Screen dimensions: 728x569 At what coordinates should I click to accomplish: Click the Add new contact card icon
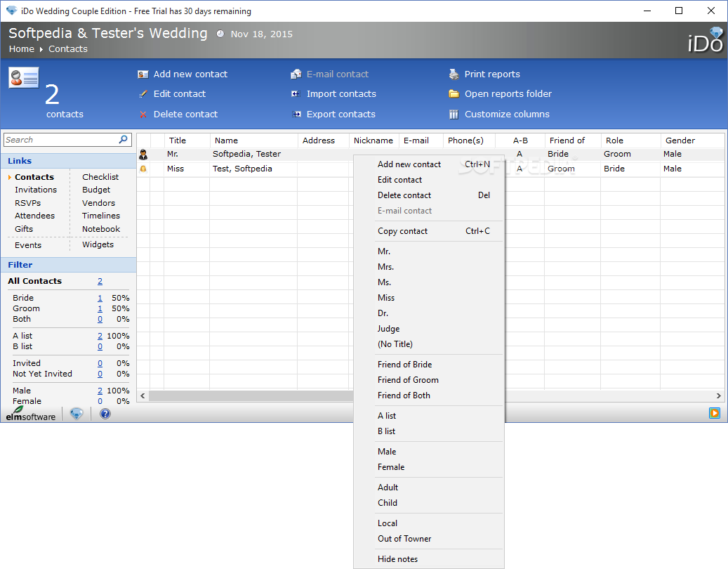tap(143, 74)
